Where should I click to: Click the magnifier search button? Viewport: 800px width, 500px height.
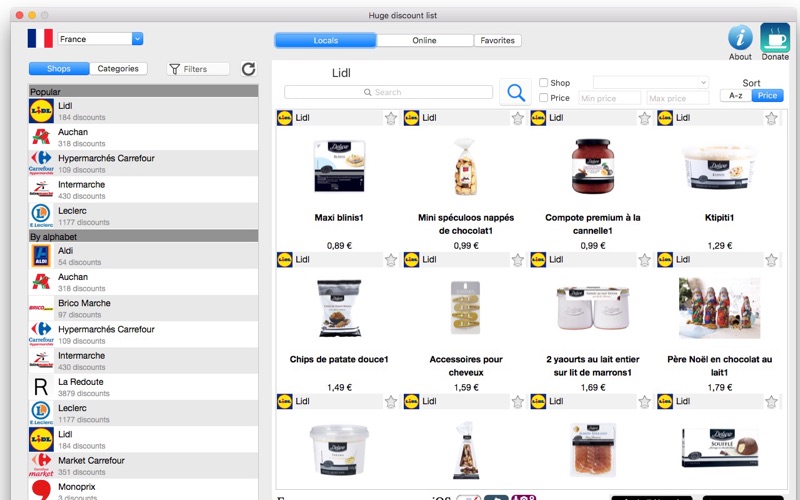pyautogui.click(x=515, y=92)
